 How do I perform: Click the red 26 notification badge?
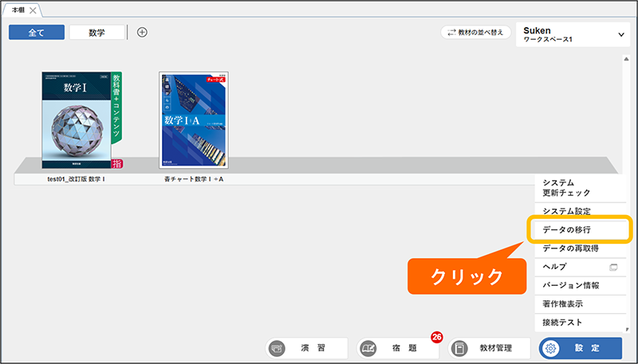(x=436, y=337)
